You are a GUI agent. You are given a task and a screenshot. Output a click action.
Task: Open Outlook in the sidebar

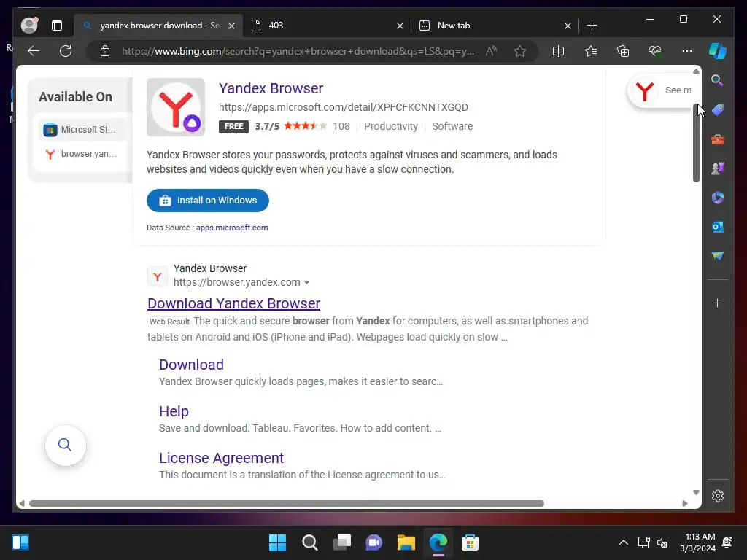(x=718, y=227)
